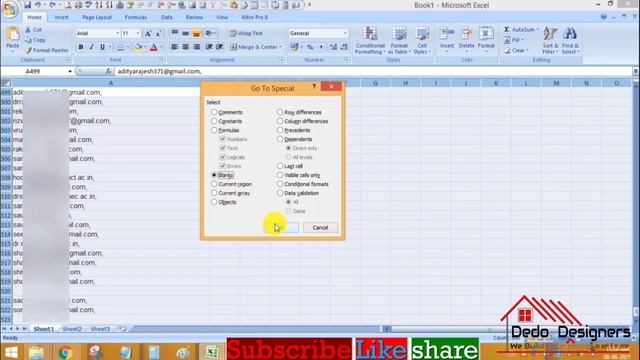The width and height of the screenshot is (640, 360).
Task: Center align the cell text
Action: tap(185, 47)
